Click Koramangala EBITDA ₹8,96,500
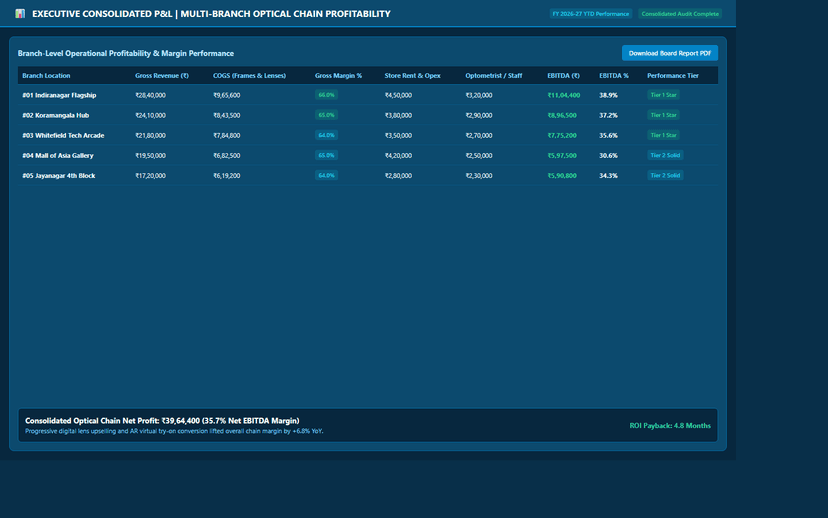Viewport: 828px width, 518px height. (562, 115)
